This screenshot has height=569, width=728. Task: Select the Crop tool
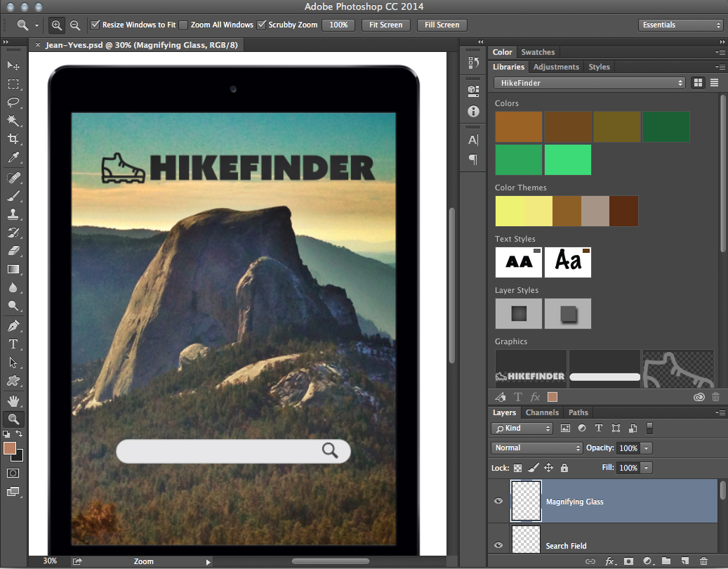[13, 139]
